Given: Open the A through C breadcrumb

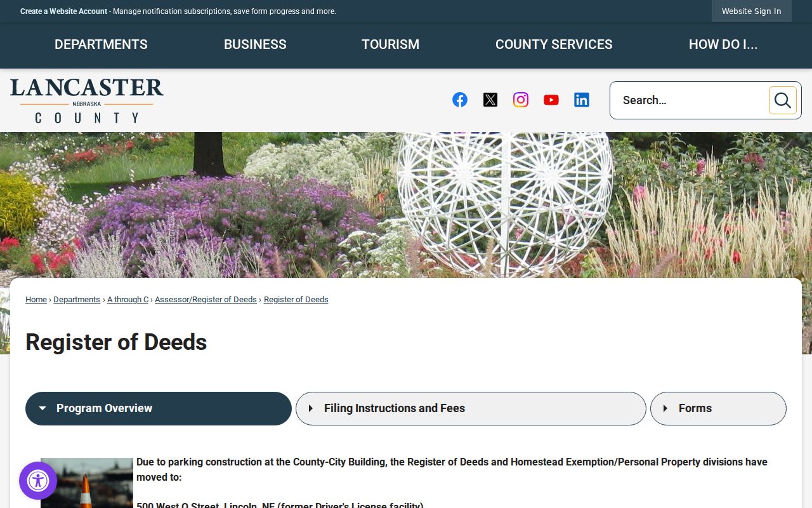Looking at the screenshot, I should point(128,300).
